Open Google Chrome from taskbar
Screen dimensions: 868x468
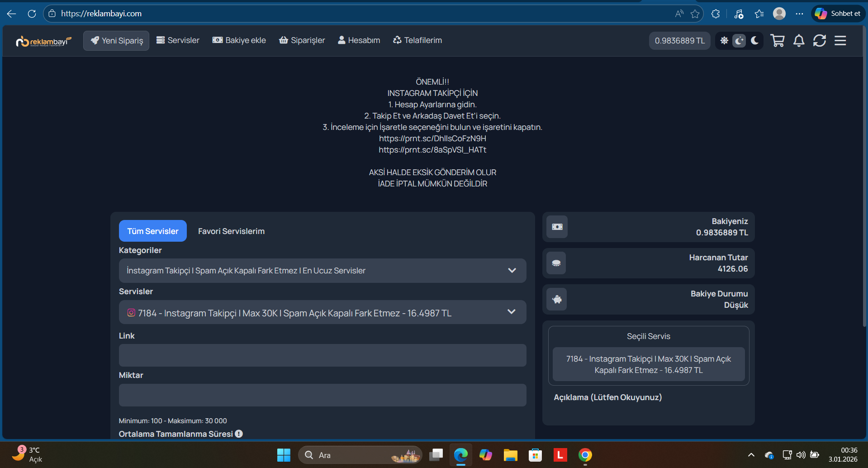[585, 455]
